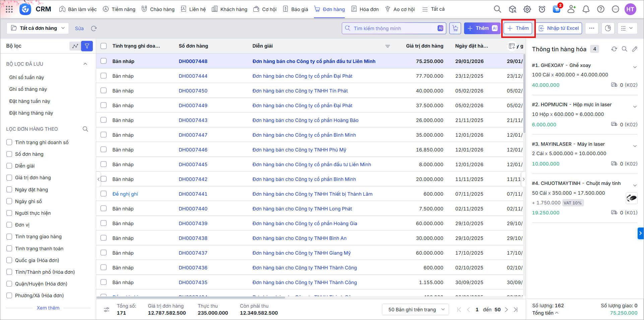Open the 50 Bản ghi trên trang dropdown
The height and width of the screenshot is (320, 644).
point(415,309)
